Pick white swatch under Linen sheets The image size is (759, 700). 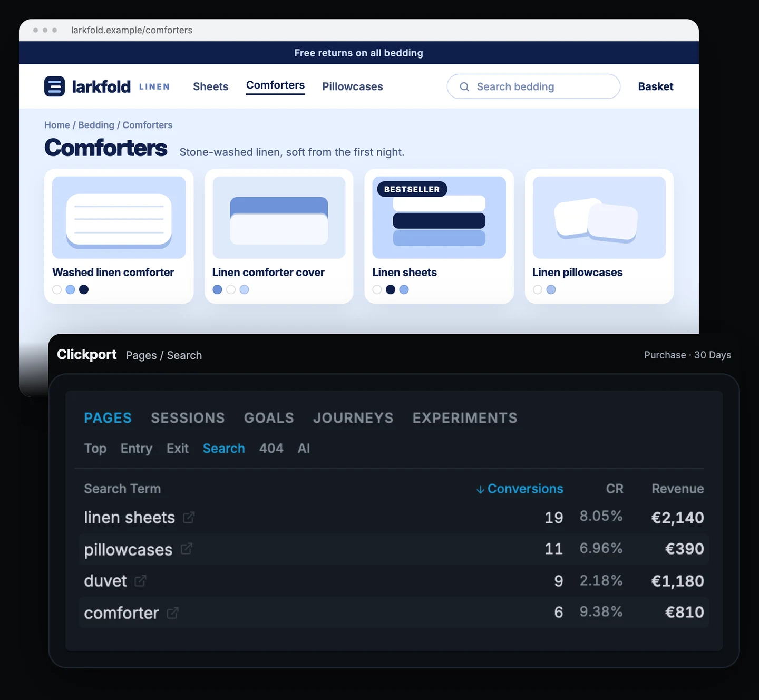pos(377,289)
